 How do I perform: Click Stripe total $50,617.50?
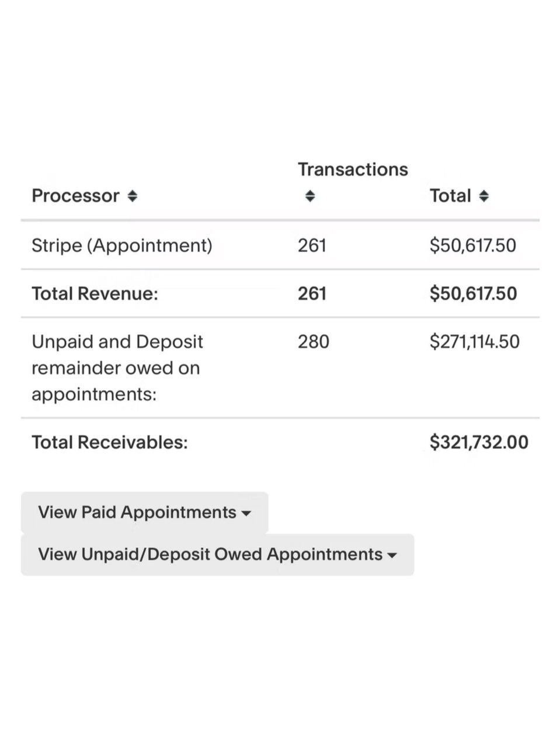click(473, 245)
